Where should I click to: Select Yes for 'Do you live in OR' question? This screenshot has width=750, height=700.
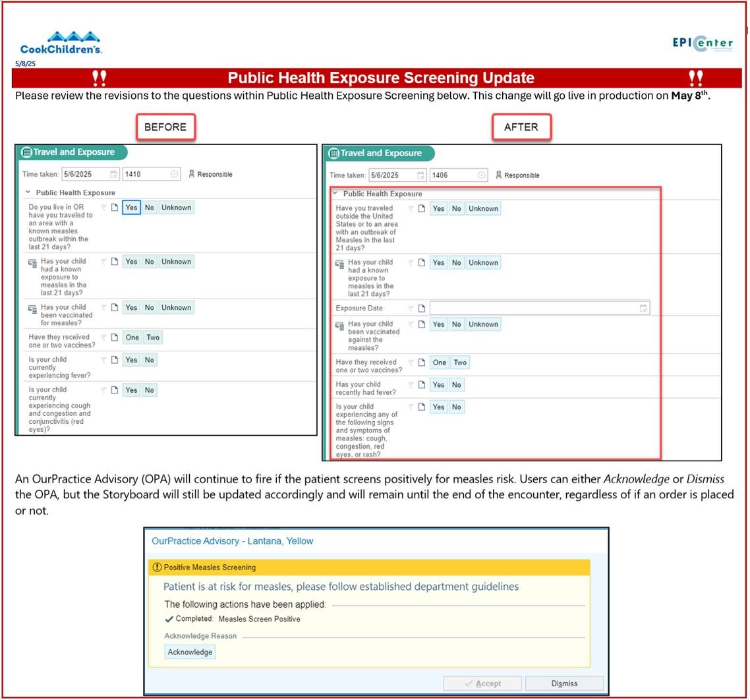[x=131, y=208]
